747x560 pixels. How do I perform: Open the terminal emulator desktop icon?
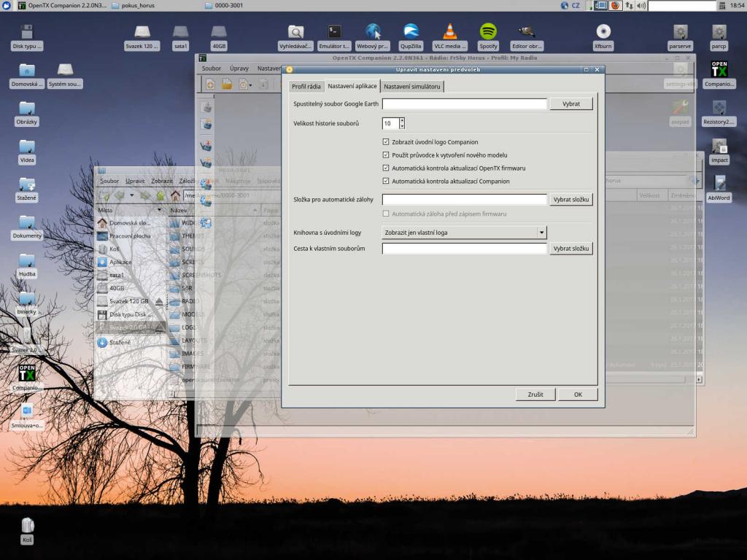pyautogui.click(x=334, y=32)
